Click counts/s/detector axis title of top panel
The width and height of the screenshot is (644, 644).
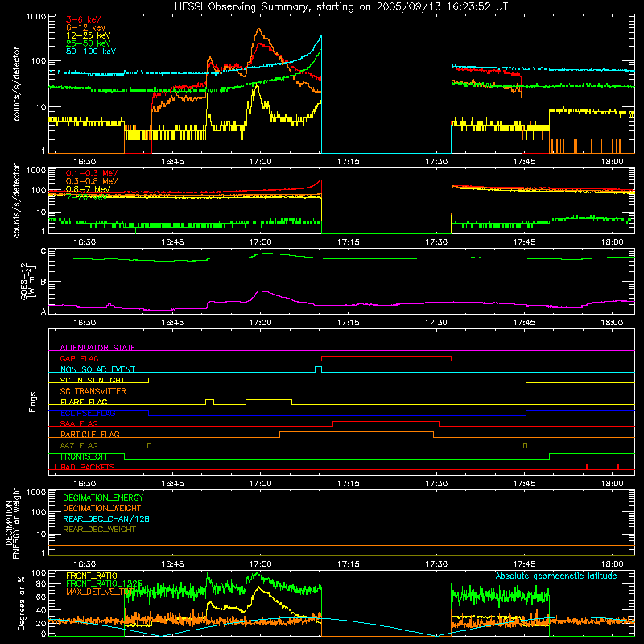click(x=16, y=84)
